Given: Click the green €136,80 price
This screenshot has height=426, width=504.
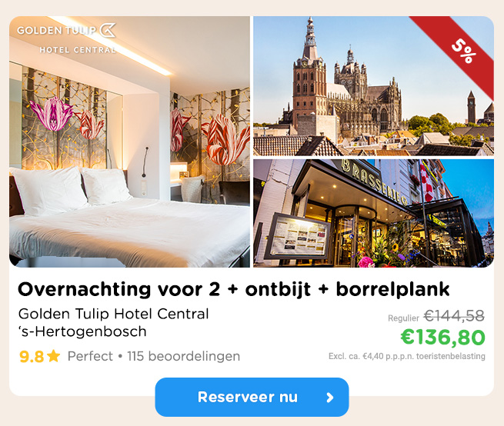Looking at the screenshot, I should (442, 337).
